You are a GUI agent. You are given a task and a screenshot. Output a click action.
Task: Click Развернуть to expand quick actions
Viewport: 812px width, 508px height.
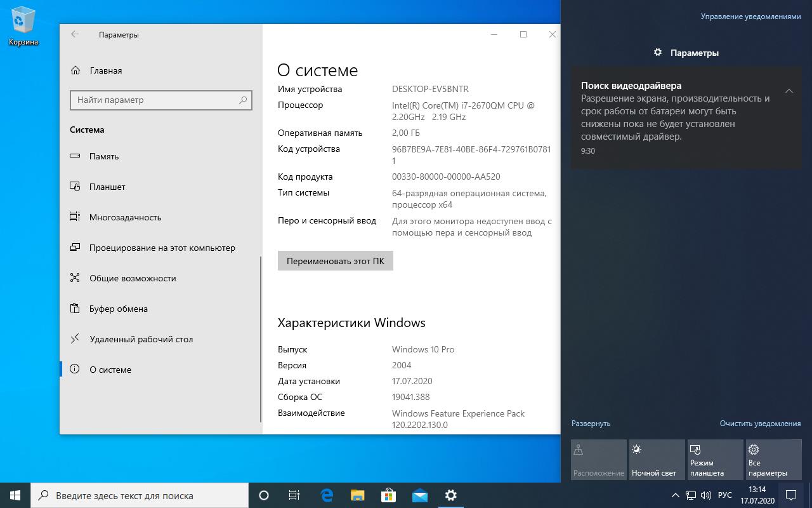click(x=591, y=423)
